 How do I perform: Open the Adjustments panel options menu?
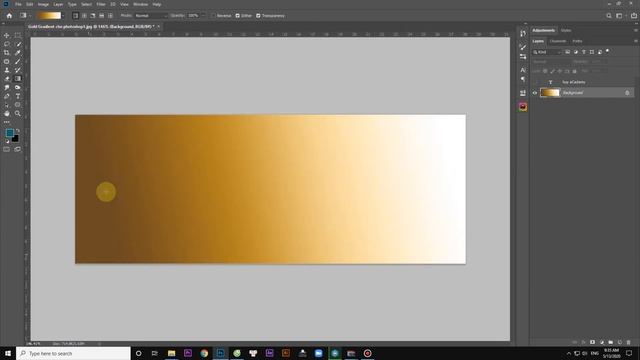coord(636,30)
